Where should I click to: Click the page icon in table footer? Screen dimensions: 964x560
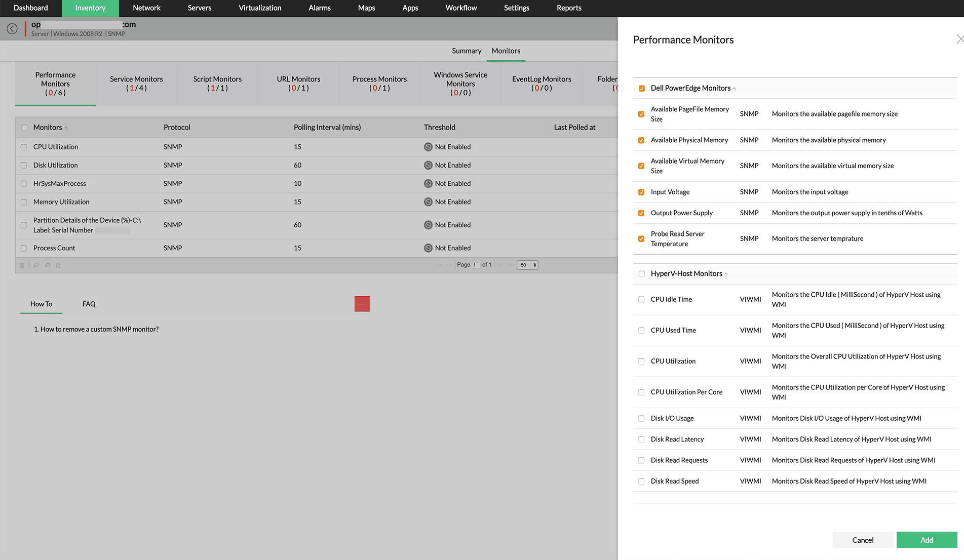(58, 265)
